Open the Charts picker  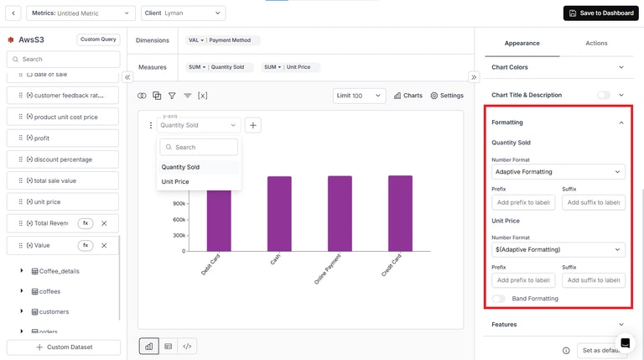point(408,96)
